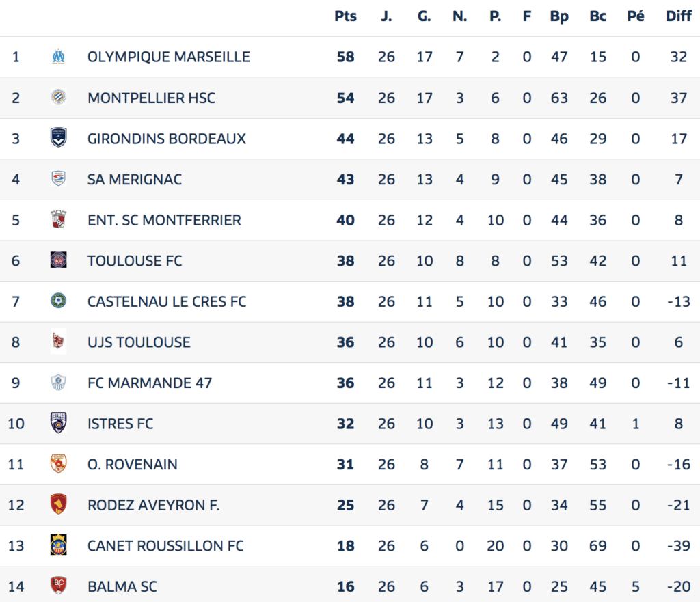
Task: Open the Toulouse FC logo
Action: tap(59, 260)
